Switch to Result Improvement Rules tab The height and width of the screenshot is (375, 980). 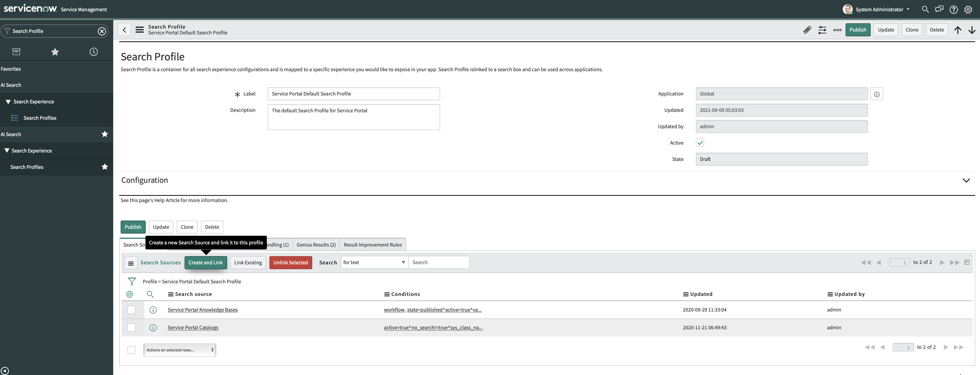click(372, 244)
